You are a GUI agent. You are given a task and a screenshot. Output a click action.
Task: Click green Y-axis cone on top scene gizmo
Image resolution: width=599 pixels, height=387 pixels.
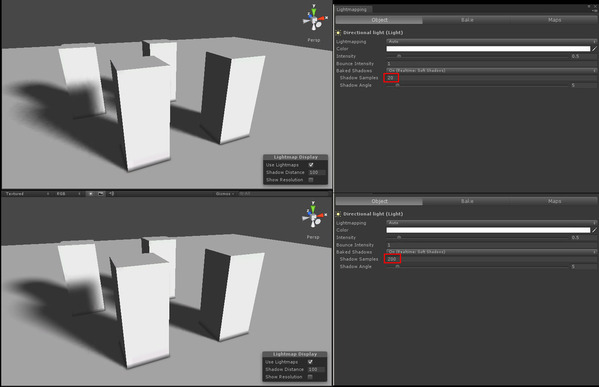[314, 11]
